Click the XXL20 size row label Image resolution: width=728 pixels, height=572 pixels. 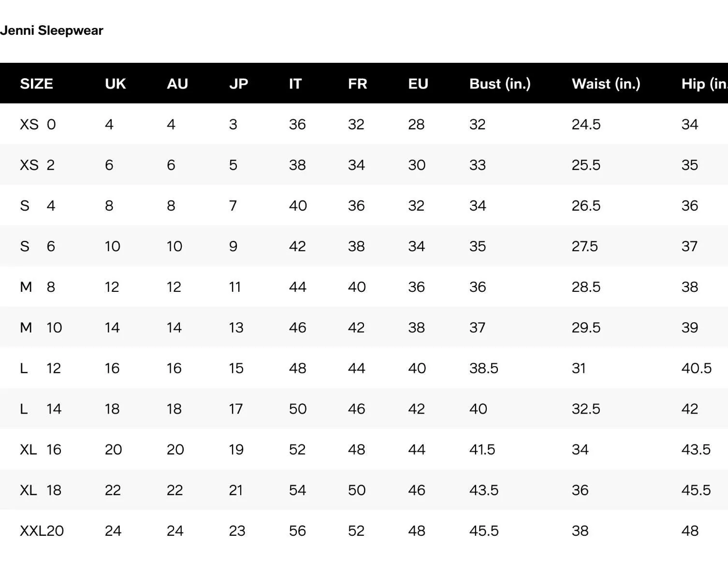point(42,530)
